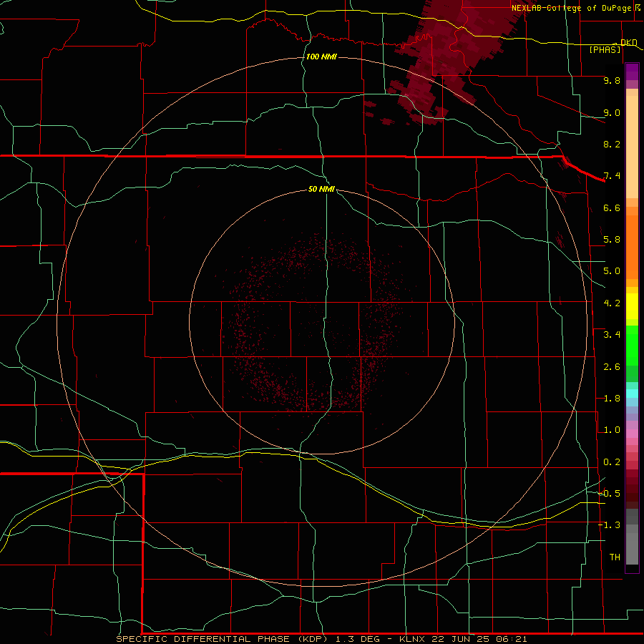
Task: Click the gray band at color bar bottom
Action: (632, 537)
